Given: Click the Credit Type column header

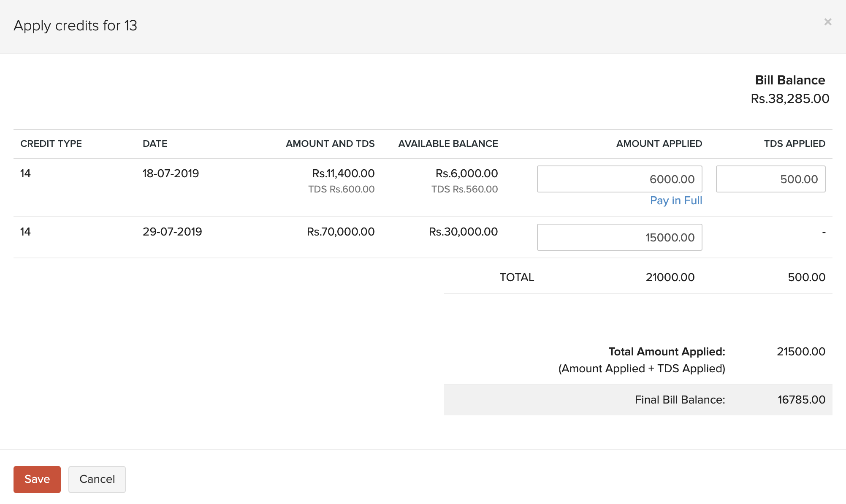Looking at the screenshot, I should pyautogui.click(x=51, y=144).
